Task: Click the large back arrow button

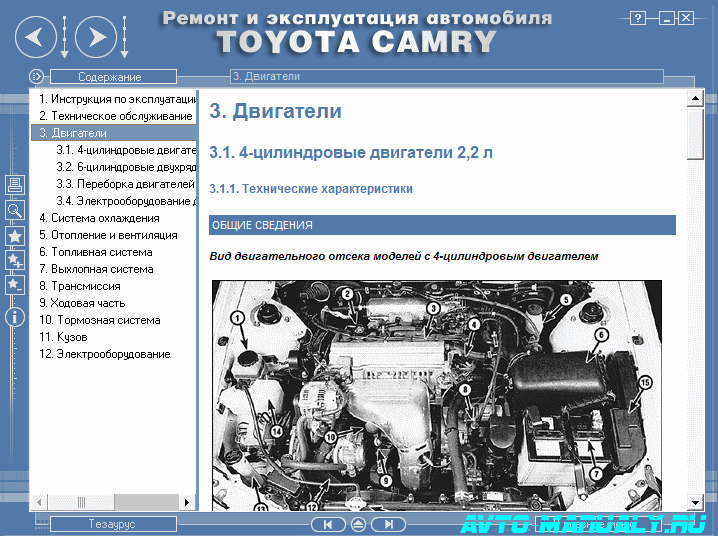Action: [x=36, y=38]
